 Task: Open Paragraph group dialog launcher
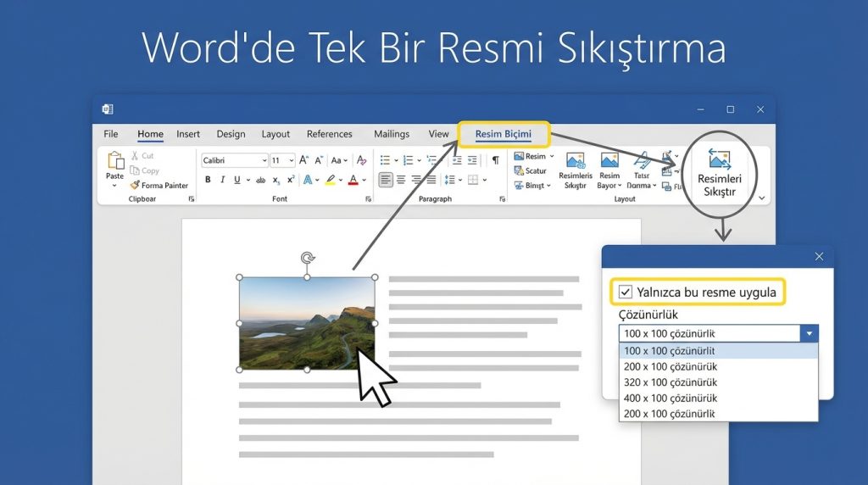tap(502, 198)
